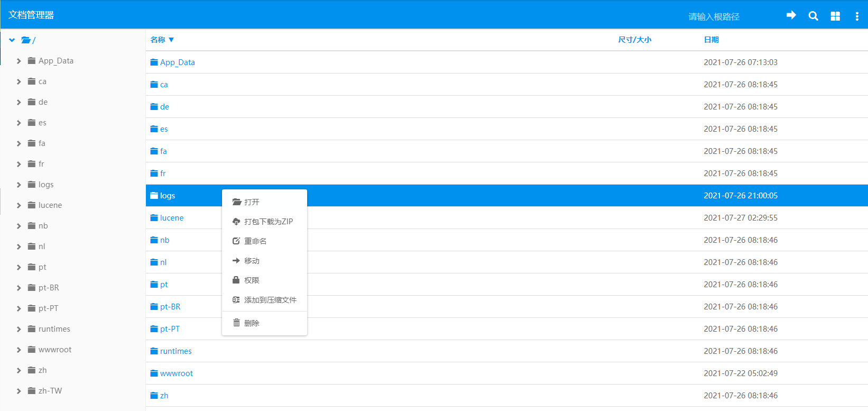868x411 pixels.
Task: Expand the App_Data tree node
Action: pos(19,61)
